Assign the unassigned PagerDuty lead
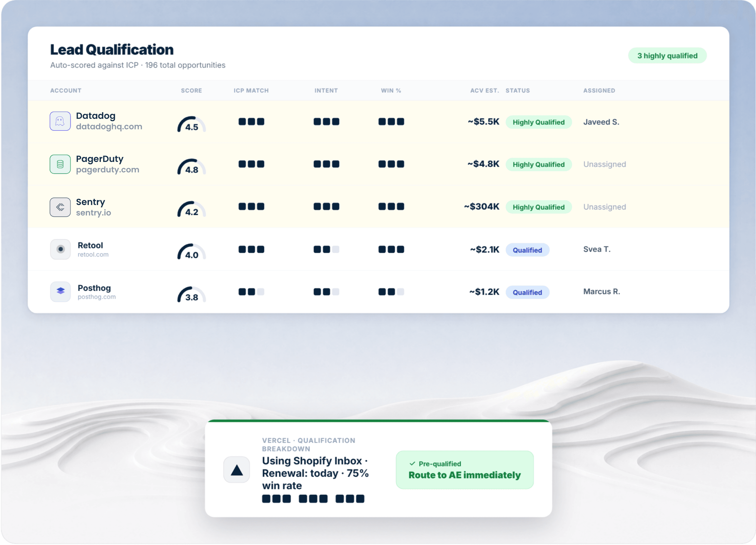This screenshot has width=756, height=545. pyautogui.click(x=605, y=164)
